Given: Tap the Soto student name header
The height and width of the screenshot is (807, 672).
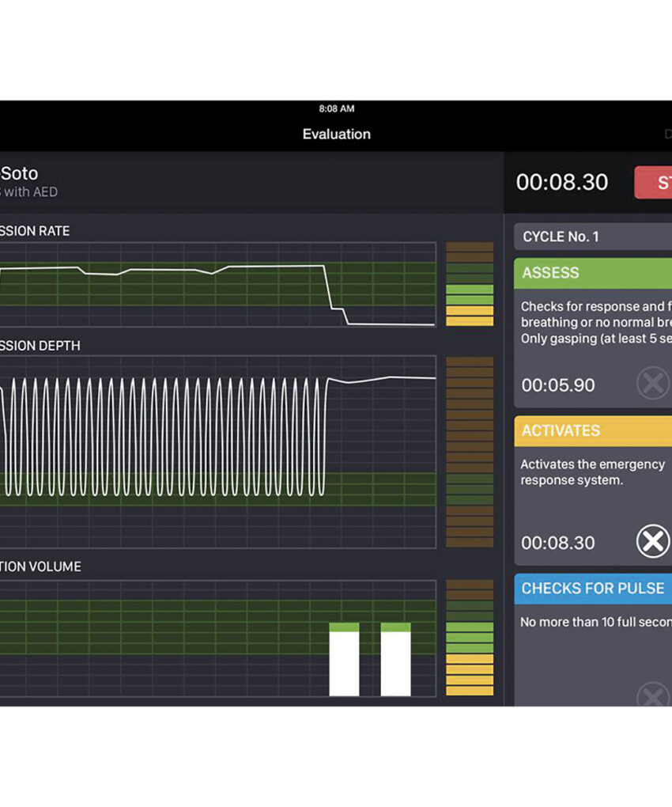Looking at the screenshot, I should pyautogui.click(x=19, y=173).
